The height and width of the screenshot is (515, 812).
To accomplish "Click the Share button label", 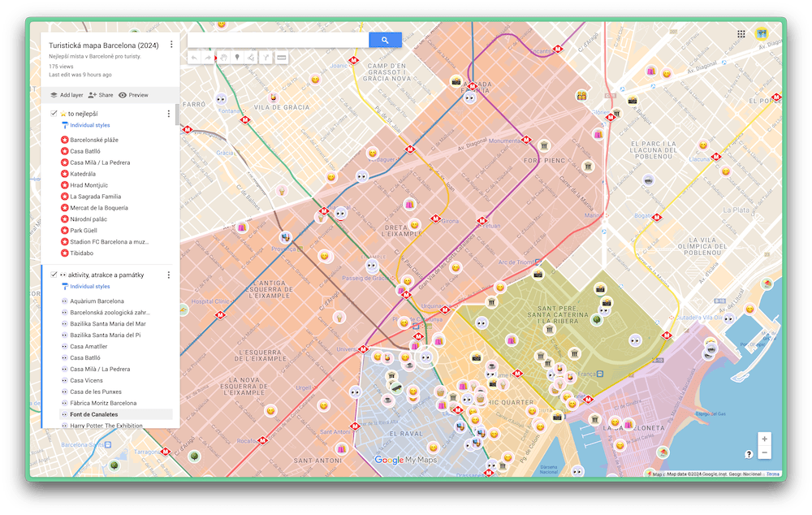I will coord(106,95).
